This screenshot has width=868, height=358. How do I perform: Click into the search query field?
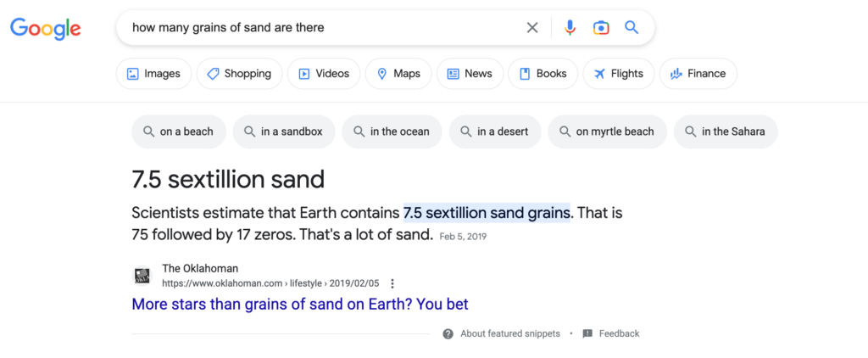tap(322, 28)
